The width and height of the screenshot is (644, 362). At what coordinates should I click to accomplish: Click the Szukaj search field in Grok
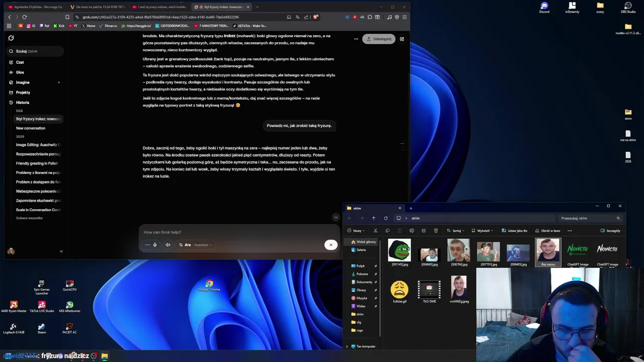point(35,51)
